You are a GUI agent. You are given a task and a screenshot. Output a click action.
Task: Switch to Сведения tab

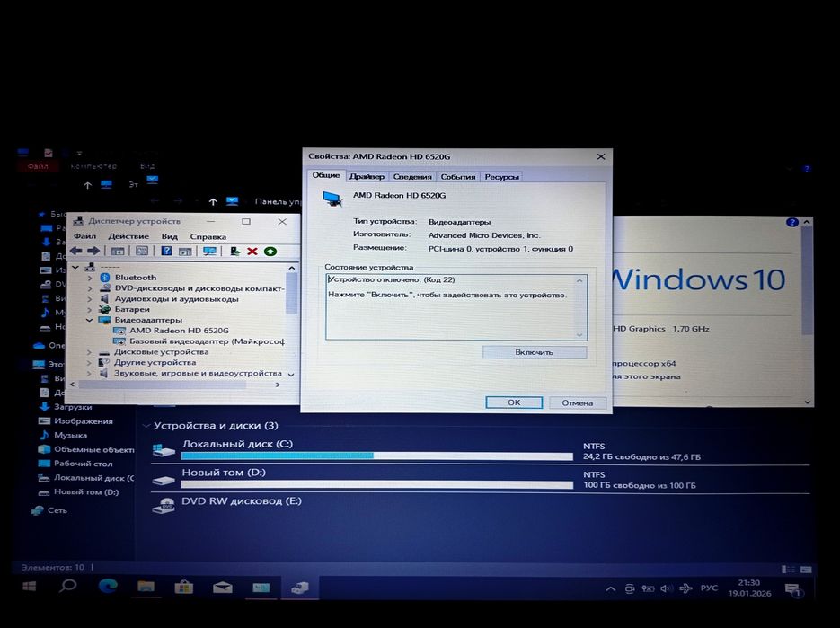pos(412,177)
